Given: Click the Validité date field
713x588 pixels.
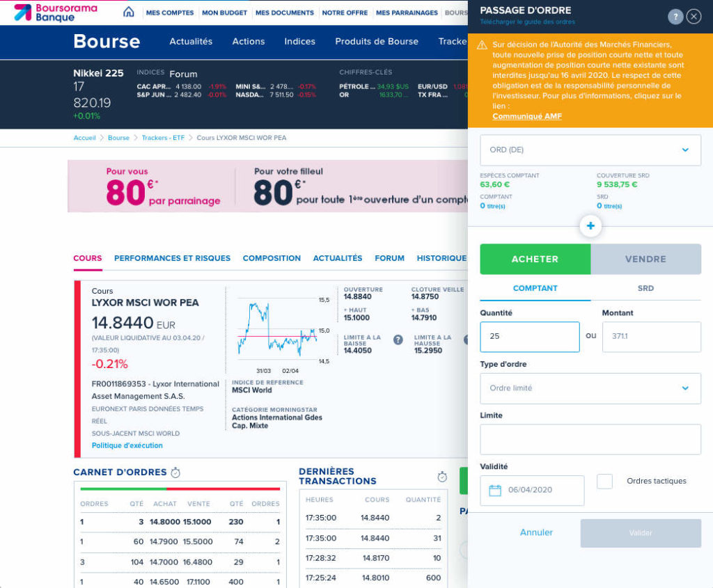Looking at the screenshot, I should click(x=532, y=491).
